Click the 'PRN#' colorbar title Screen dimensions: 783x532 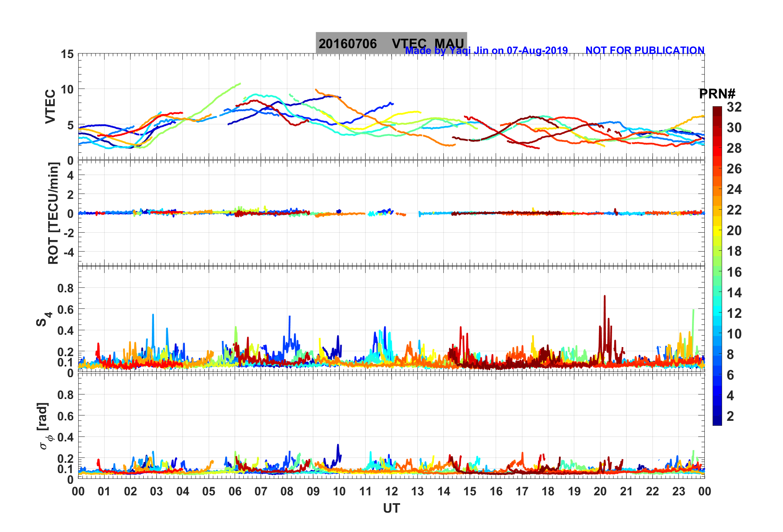(717, 94)
